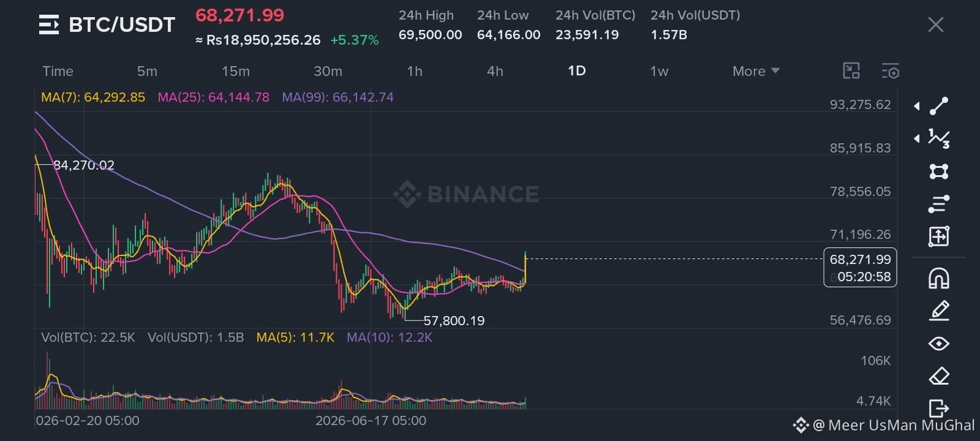Viewport: 980px width, 441px height.
Task: Click the 71,196.26 price axis label
Action: click(860, 235)
